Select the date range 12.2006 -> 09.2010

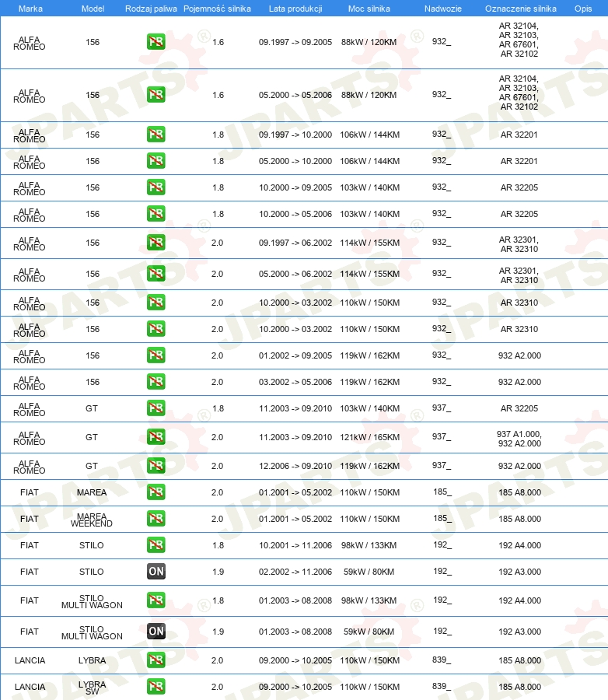(295, 466)
